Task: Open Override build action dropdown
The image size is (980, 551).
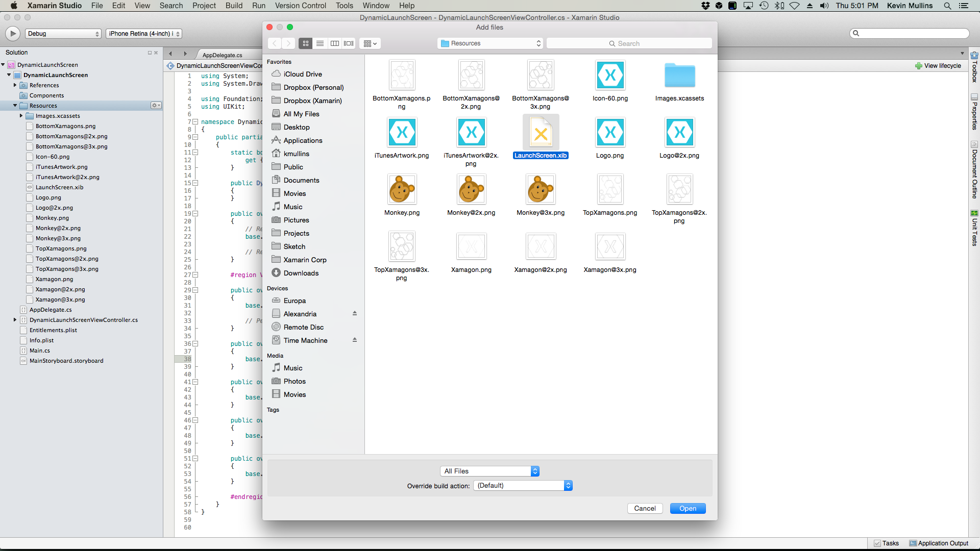Action: (x=523, y=486)
